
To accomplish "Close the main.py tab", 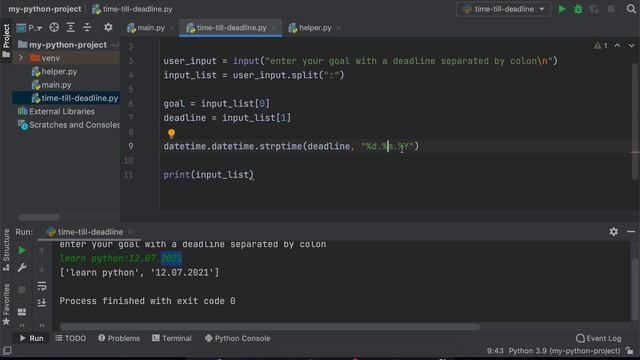I will pyautogui.click(x=172, y=28).
